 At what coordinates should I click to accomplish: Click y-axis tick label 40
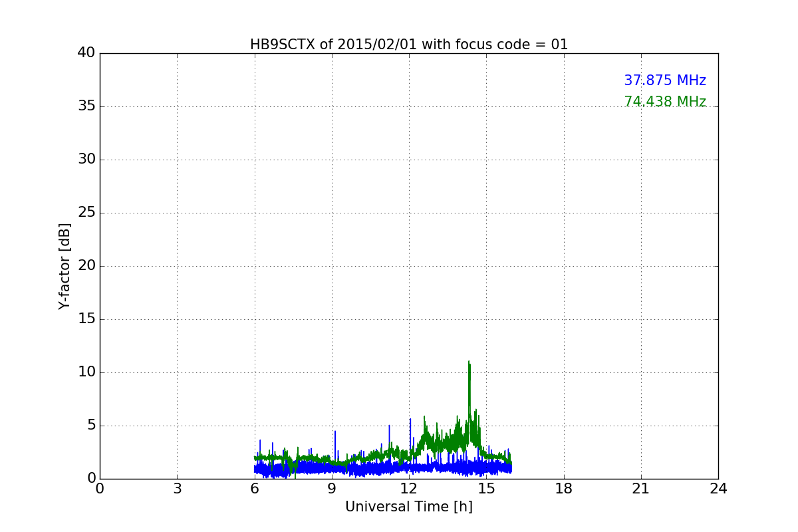click(x=86, y=53)
